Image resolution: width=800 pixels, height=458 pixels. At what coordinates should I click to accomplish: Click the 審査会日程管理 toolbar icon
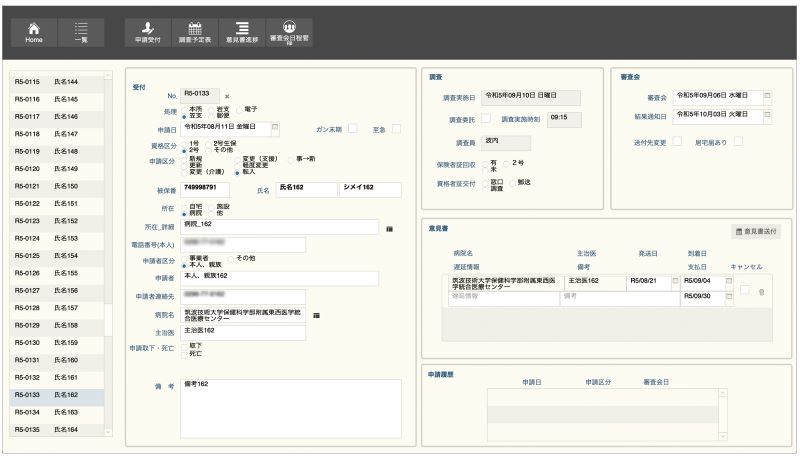pos(289,33)
